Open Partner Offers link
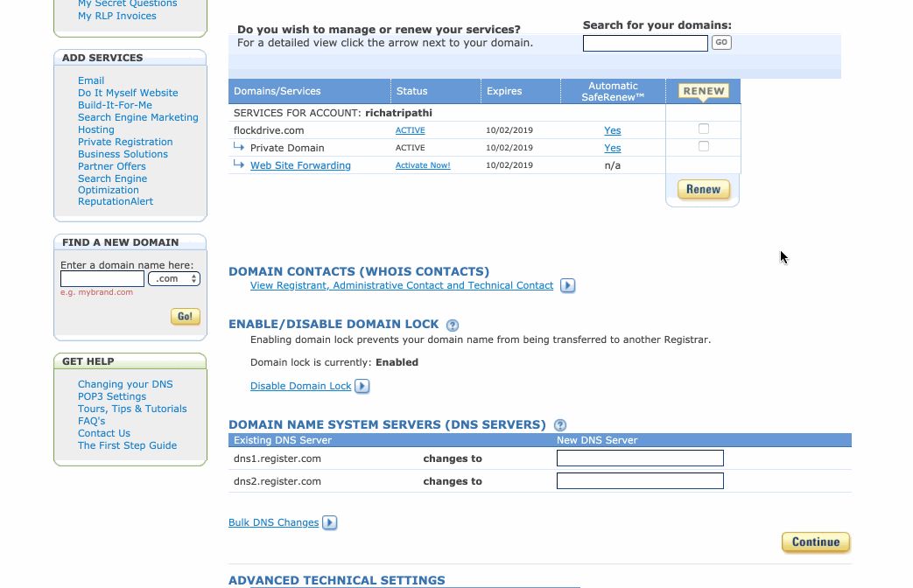 coord(112,166)
